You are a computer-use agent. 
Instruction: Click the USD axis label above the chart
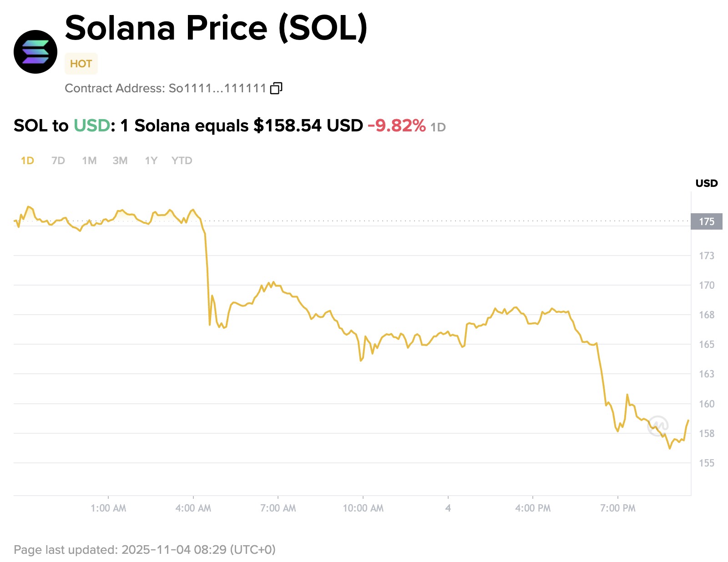[706, 183]
